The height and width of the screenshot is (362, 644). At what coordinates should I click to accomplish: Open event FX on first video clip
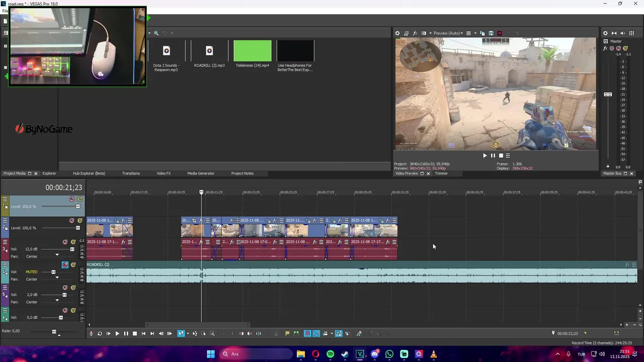[123, 221]
